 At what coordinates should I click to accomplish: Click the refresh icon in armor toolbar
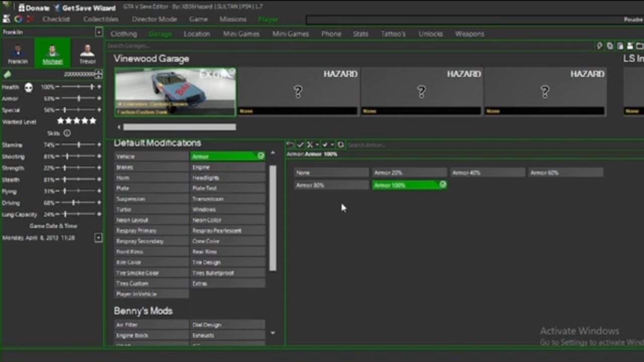pos(341,145)
